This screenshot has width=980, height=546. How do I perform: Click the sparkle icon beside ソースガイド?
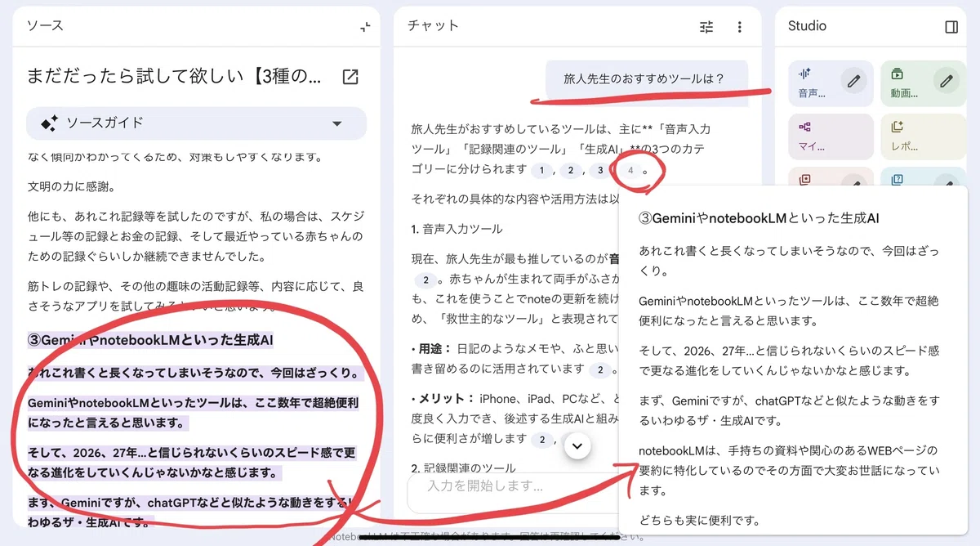pyautogui.click(x=49, y=123)
